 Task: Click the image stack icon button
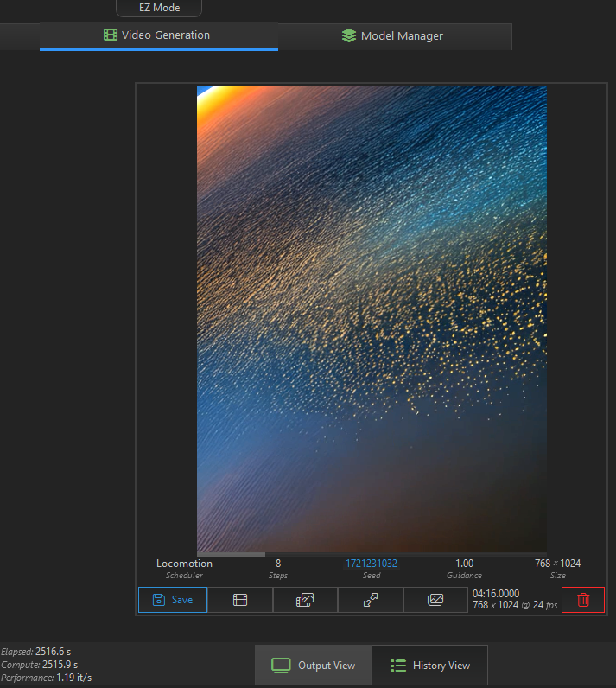tap(305, 599)
